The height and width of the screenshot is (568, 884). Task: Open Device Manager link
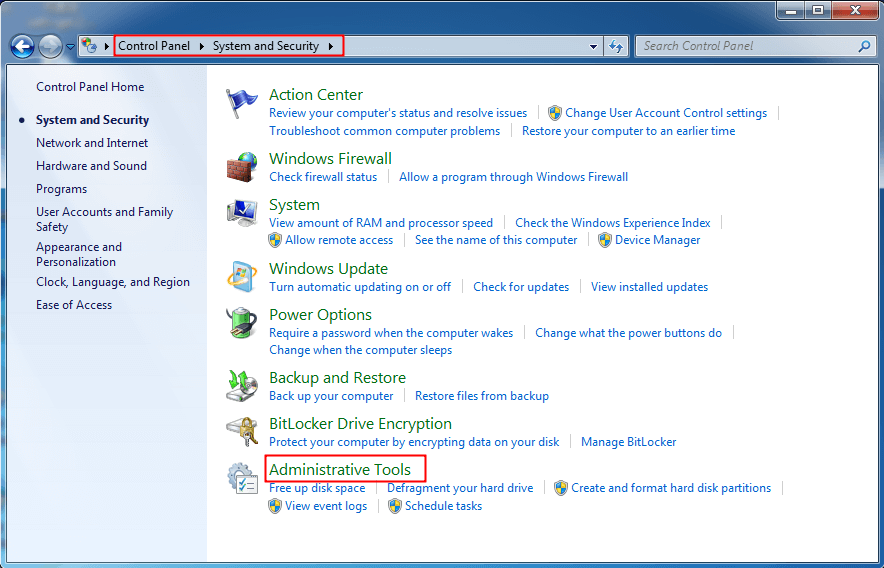click(657, 240)
